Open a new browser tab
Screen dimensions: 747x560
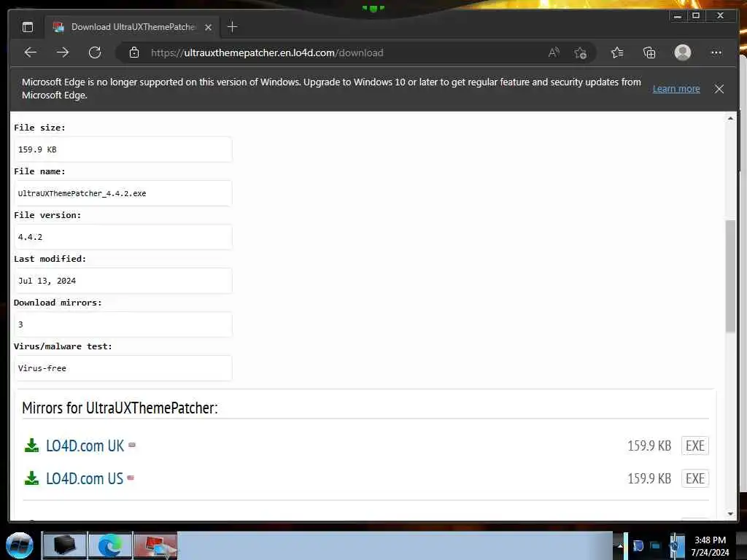pyautogui.click(x=232, y=27)
